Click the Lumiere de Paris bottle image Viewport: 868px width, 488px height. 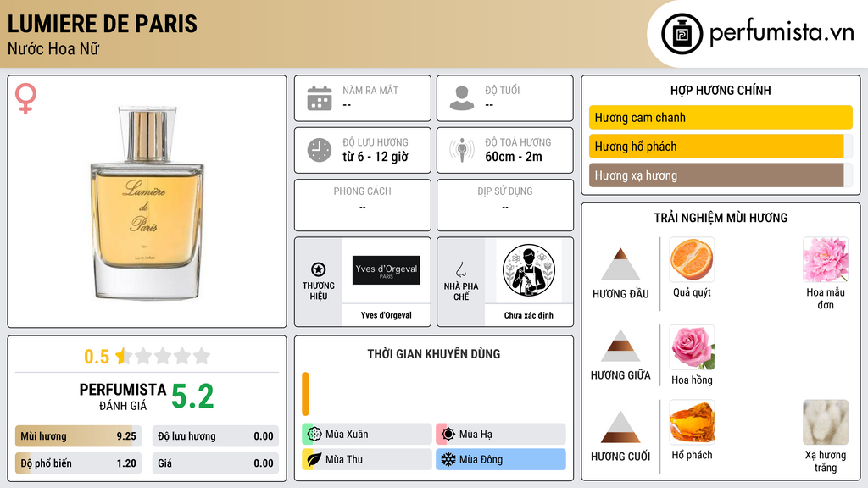[x=147, y=202]
